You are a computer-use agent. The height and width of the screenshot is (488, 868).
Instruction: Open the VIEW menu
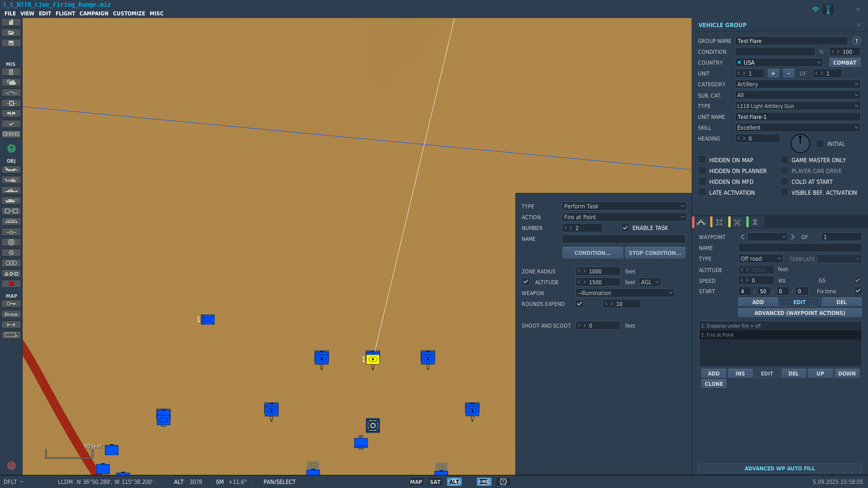27,13
